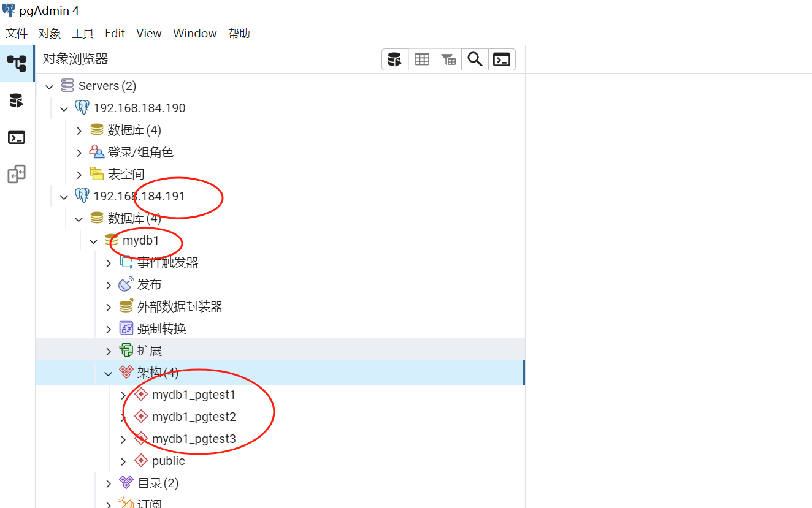Expand the 登录/组角色 node
The image size is (812, 508).
pyautogui.click(x=79, y=153)
